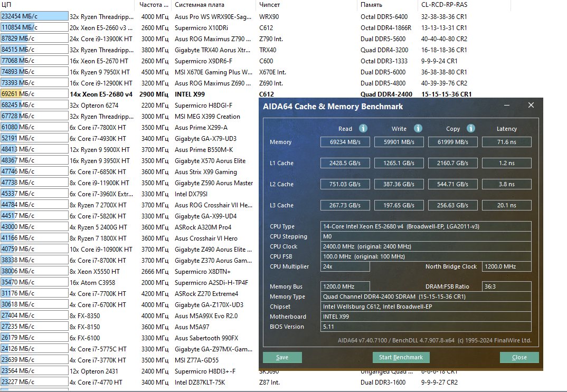
Task: Click the DRAM:FSB Ratio value 36:3
Action: (507, 286)
